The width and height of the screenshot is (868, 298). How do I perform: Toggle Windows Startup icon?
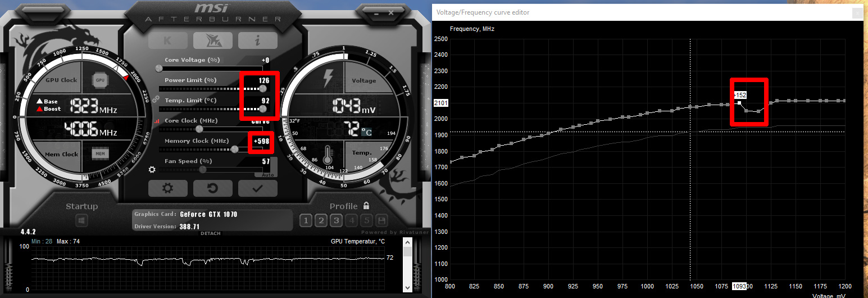81,221
